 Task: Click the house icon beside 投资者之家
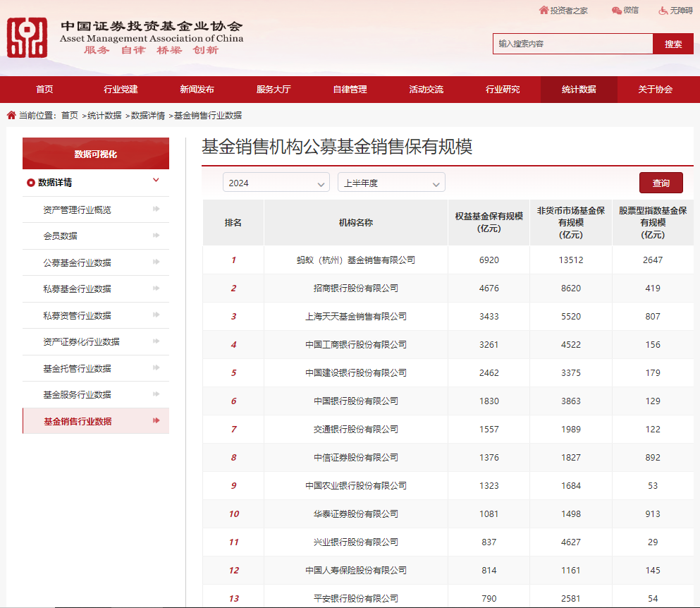[544, 10]
